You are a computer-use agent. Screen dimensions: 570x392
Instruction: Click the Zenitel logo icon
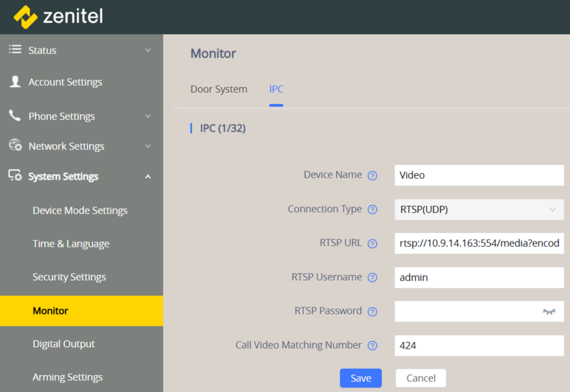click(x=26, y=16)
